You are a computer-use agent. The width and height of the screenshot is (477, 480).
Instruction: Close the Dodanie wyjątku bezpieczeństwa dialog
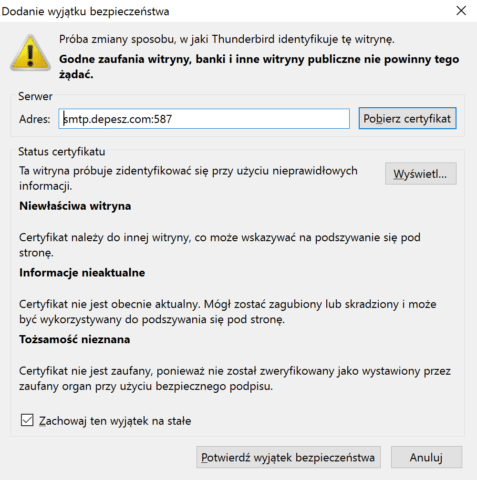(x=461, y=11)
